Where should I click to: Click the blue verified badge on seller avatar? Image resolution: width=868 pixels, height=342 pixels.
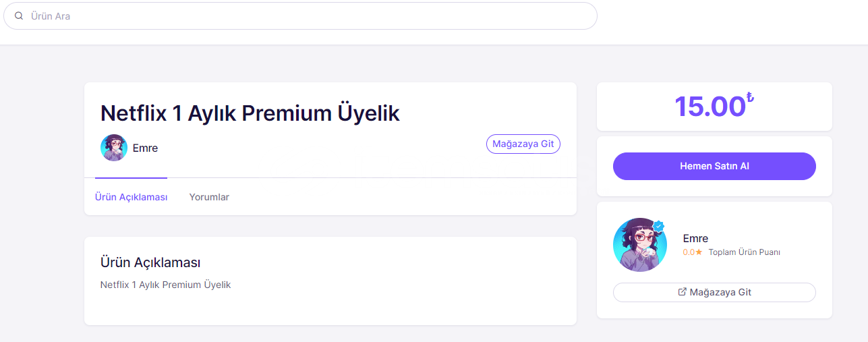659,226
